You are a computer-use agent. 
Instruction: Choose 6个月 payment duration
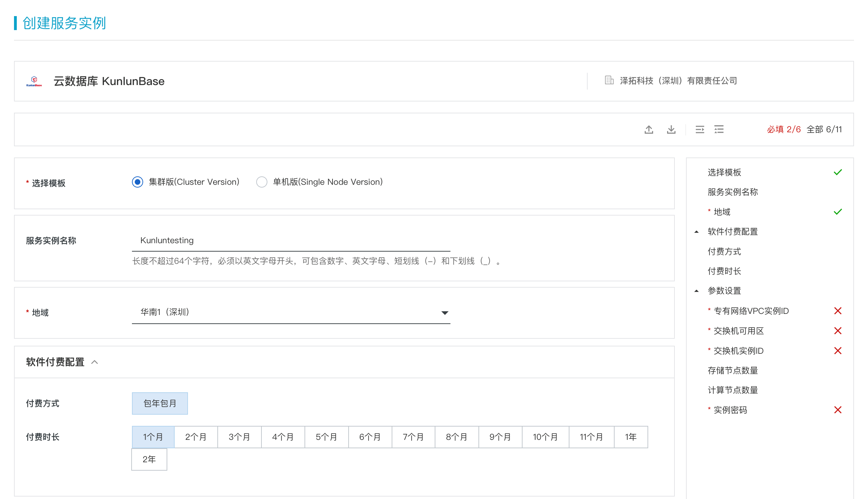(x=370, y=437)
